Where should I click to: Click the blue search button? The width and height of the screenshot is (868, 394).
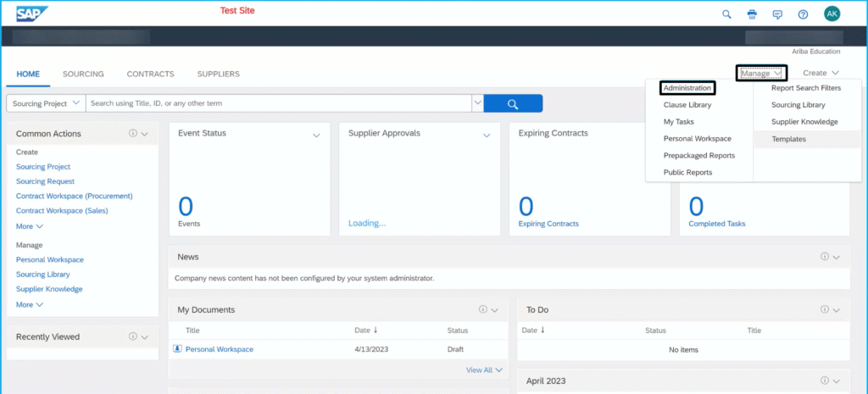tap(513, 103)
